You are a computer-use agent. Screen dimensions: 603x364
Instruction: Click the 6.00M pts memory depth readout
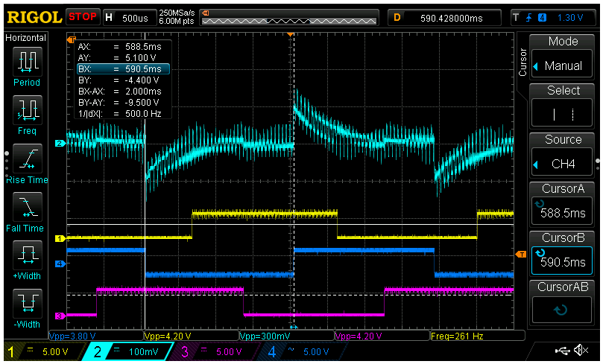pos(177,22)
